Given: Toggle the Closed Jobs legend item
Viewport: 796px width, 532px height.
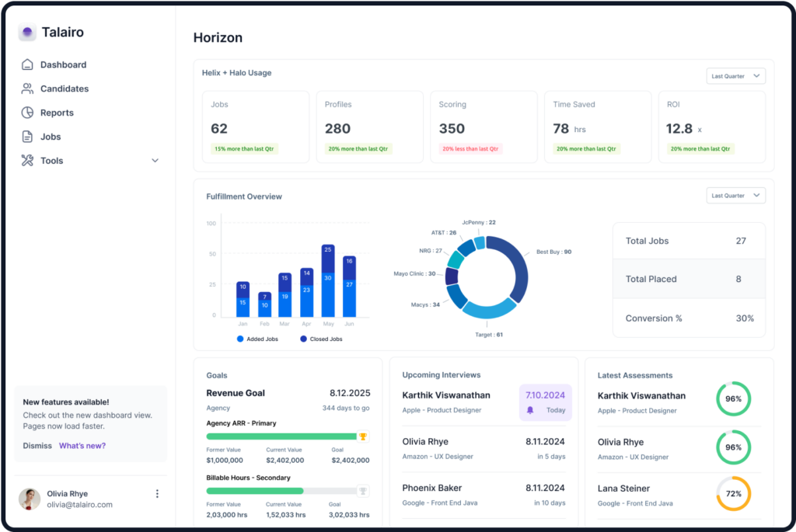Looking at the screenshot, I should pos(320,339).
